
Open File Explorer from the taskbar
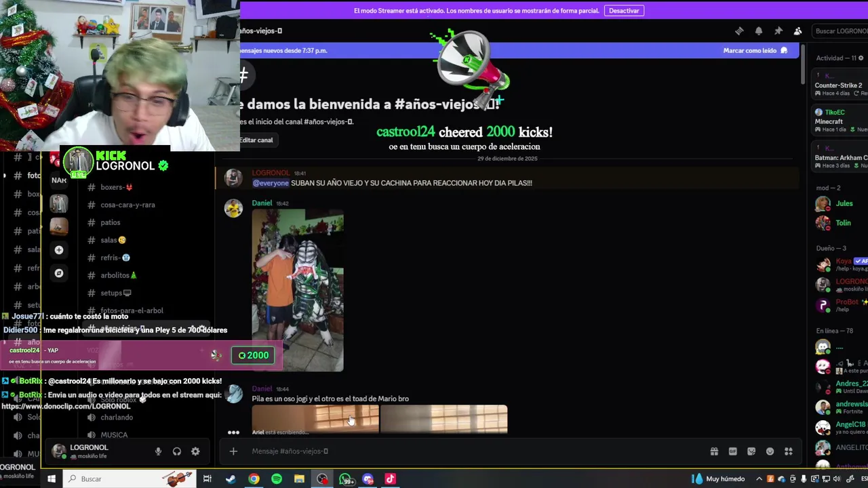point(299,479)
